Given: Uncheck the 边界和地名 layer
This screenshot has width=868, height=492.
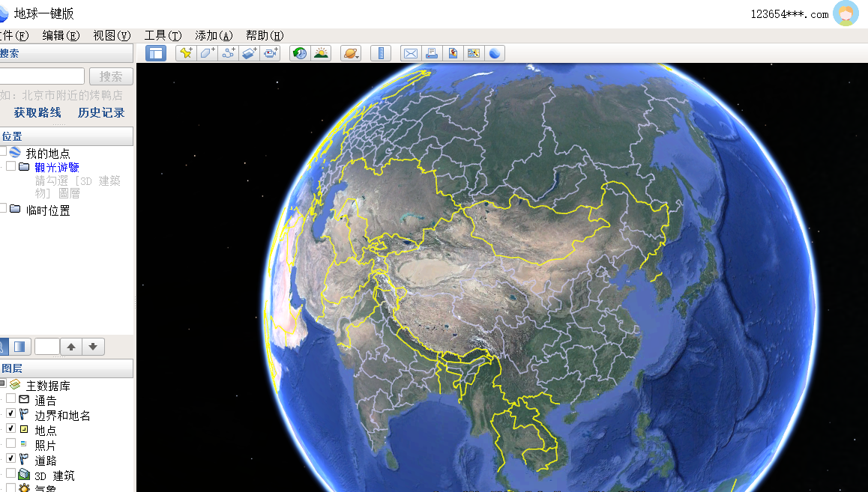Looking at the screenshot, I should click(10, 413).
